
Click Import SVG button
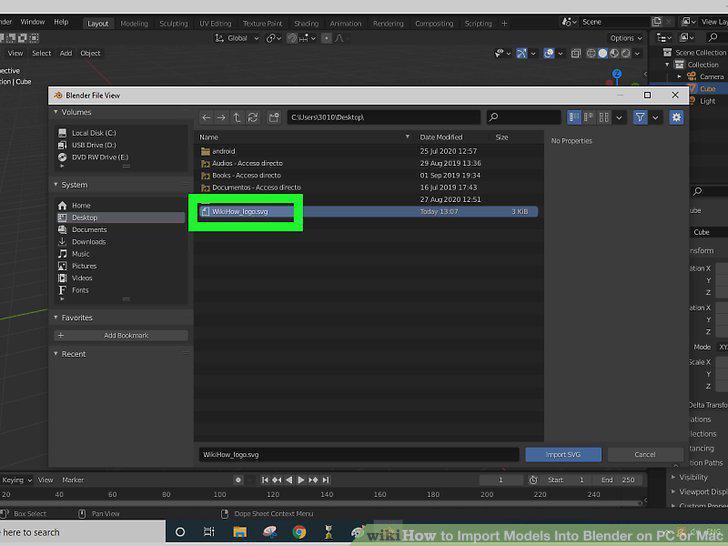(x=563, y=455)
